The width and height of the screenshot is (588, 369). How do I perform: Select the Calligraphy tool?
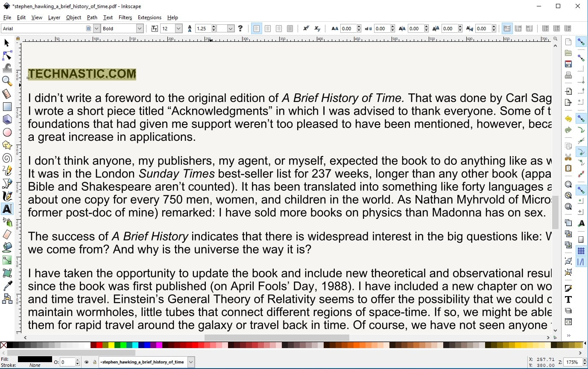(7, 196)
